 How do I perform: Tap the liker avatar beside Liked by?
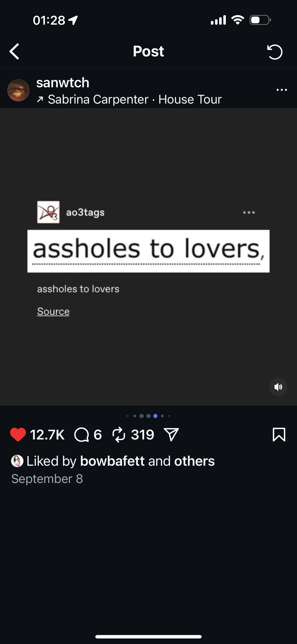(17, 461)
